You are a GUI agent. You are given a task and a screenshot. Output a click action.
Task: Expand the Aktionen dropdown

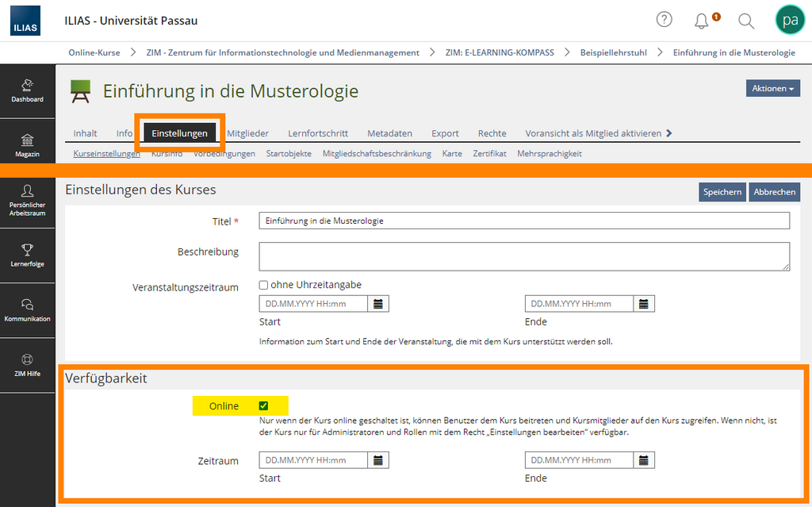pyautogui.click(x=772, y=89)
